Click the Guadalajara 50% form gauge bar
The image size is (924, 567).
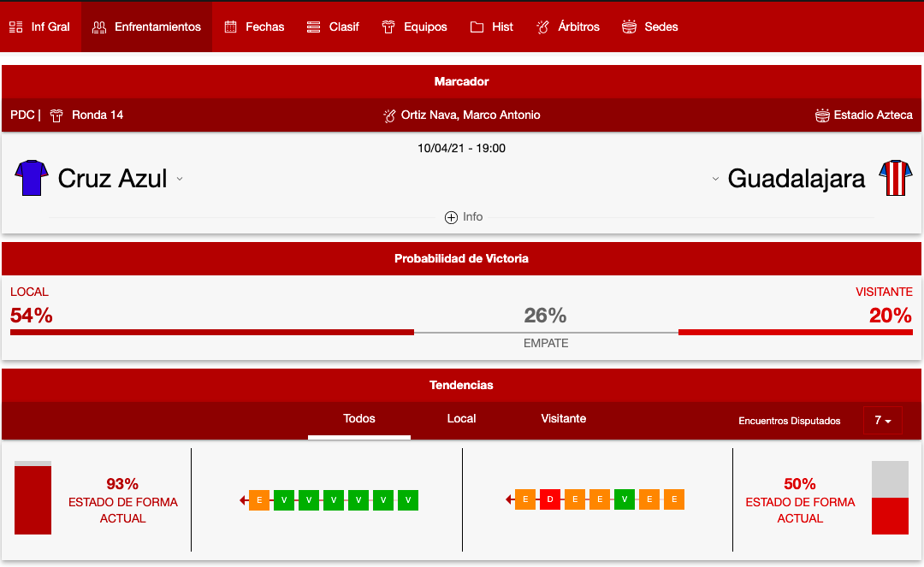click(x=890, y=498)
